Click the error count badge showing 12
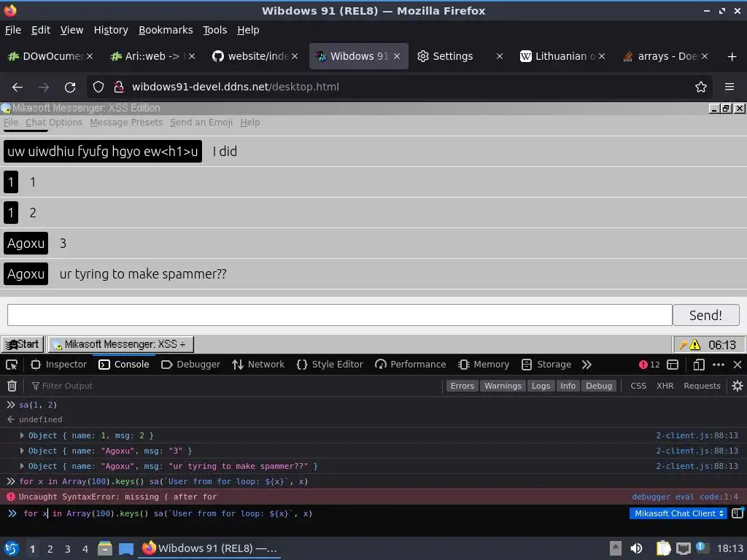The height and width of the screenshot is (560, 747). [649, 365]
